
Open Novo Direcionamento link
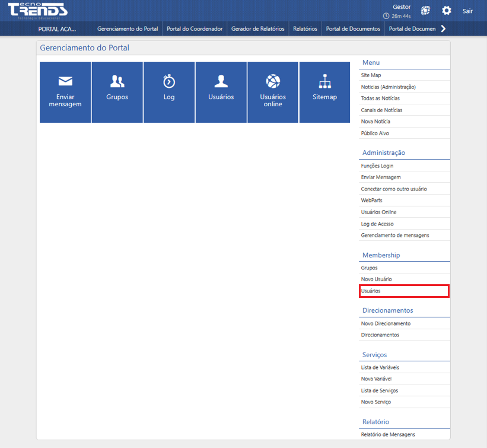386,323
